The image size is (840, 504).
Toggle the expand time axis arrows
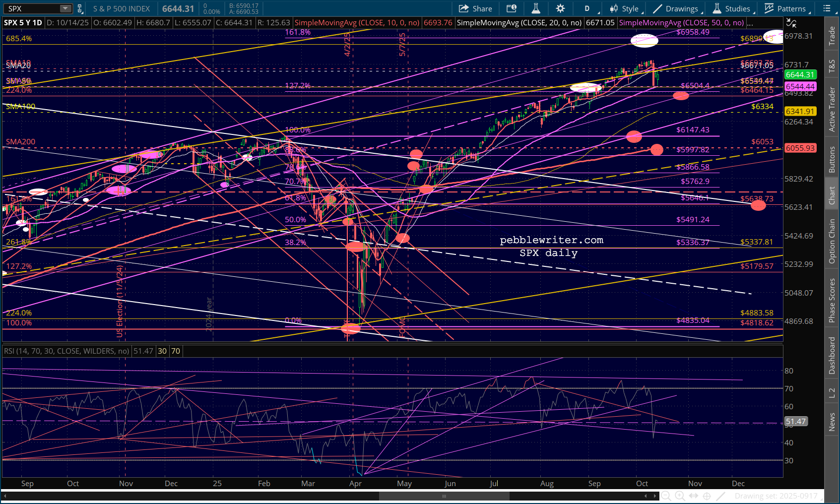click(694, 496)
